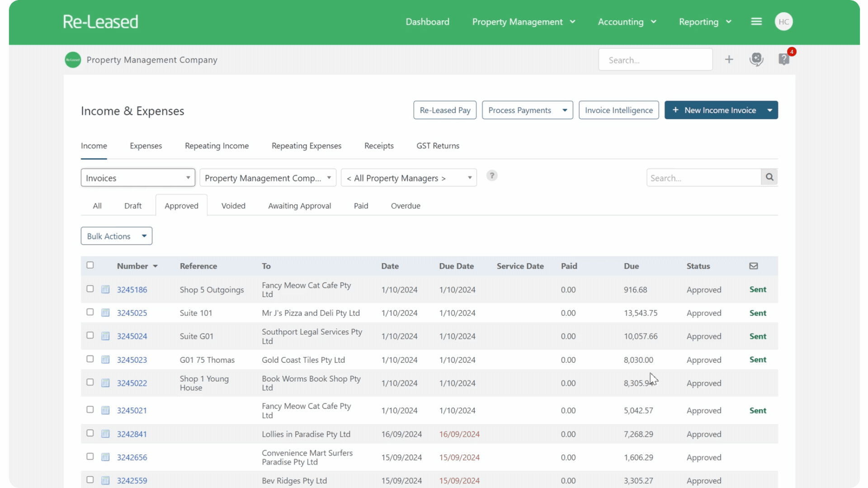Expand the Invoices filter dropdown
868x488 pixels.
click(x=137, y=178)
